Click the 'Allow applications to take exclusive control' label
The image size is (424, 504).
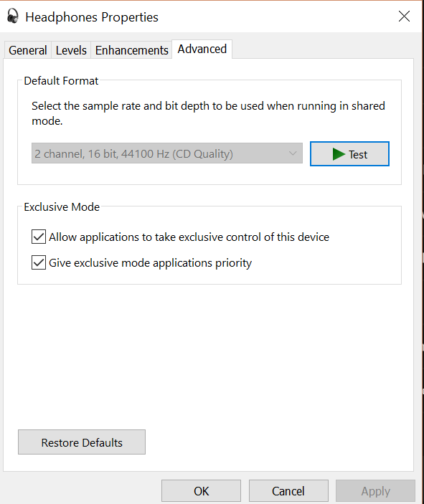[x=189, y=237]
